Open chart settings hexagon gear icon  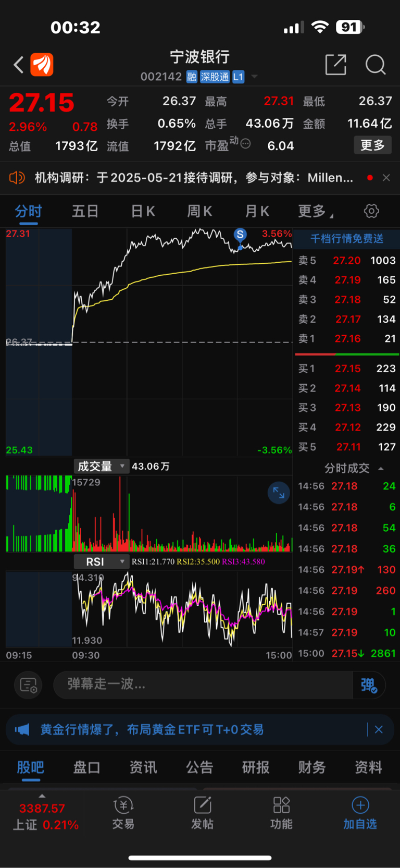pyautogui.click(x=371, y=211)
